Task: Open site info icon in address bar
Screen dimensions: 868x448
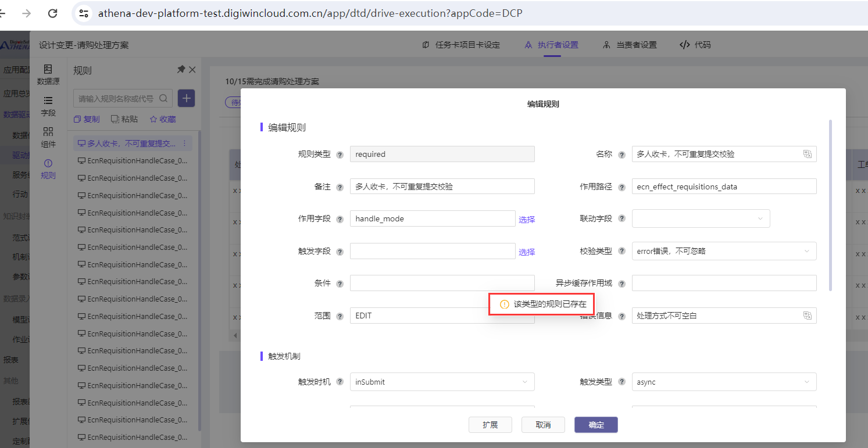Action: (84, 13)
